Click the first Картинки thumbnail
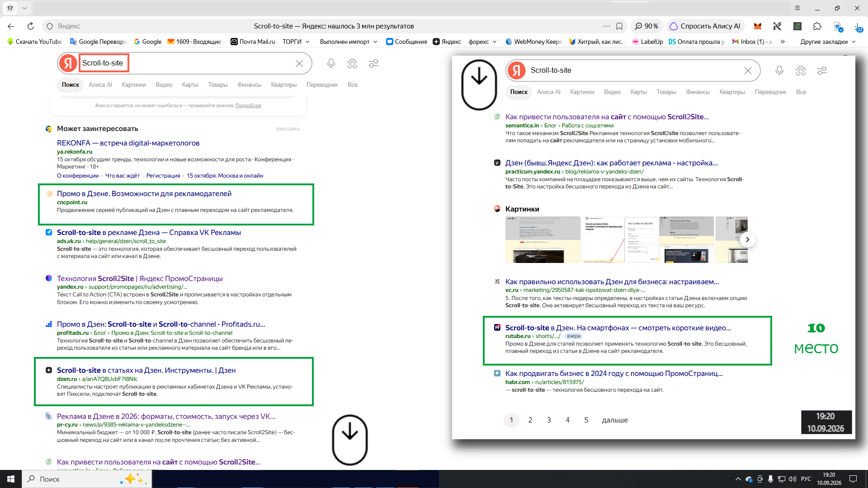This screenshot has height=488, width=868. [542, 239]
